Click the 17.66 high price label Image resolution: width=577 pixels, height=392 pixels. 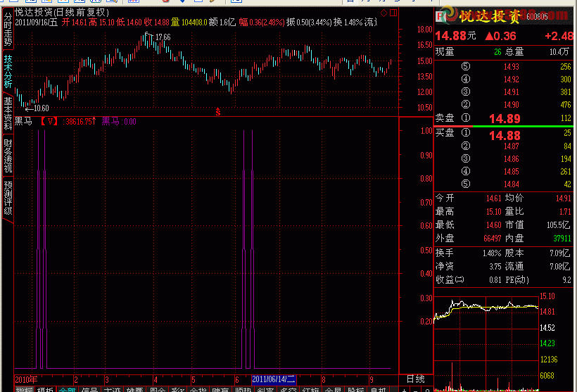163,37
